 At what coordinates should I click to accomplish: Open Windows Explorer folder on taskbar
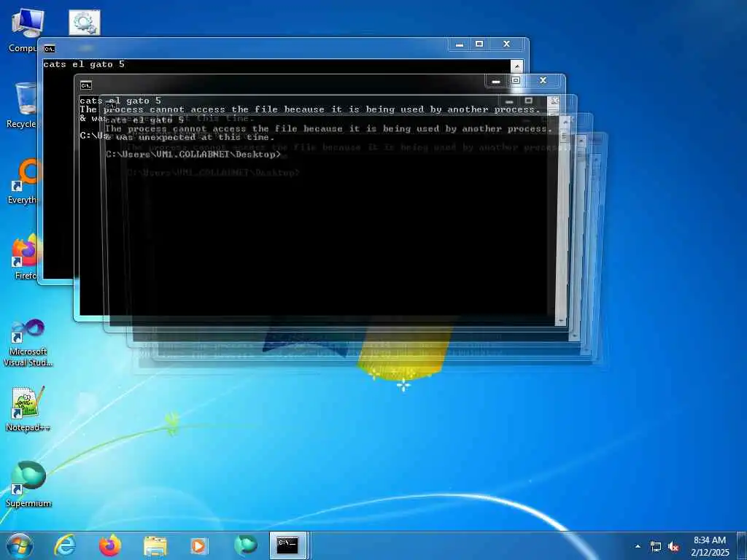pyautogui.click(x=155, y=546)
